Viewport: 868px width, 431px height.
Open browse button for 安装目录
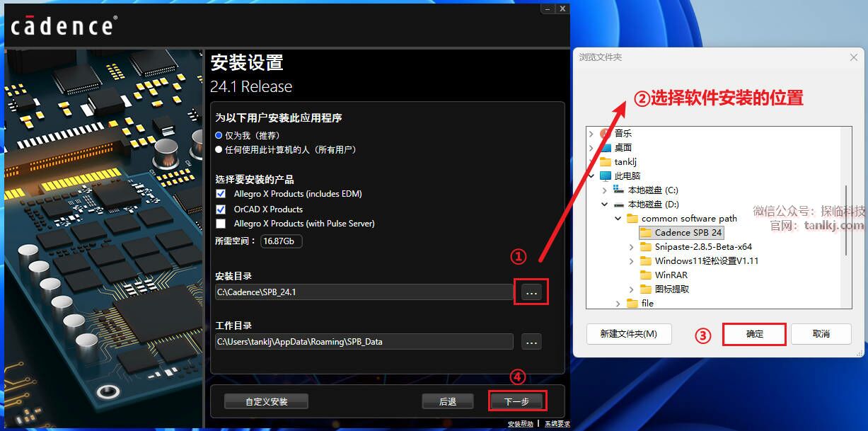point(532,292)
